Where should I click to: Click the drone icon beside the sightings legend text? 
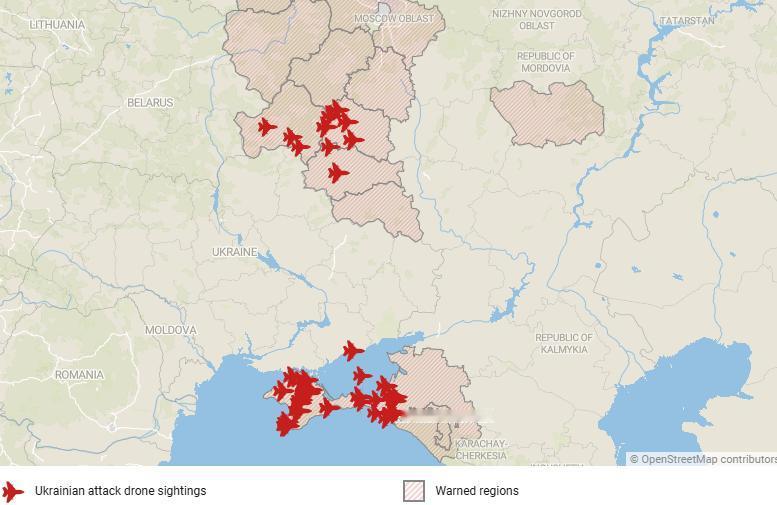coord(13,492)
